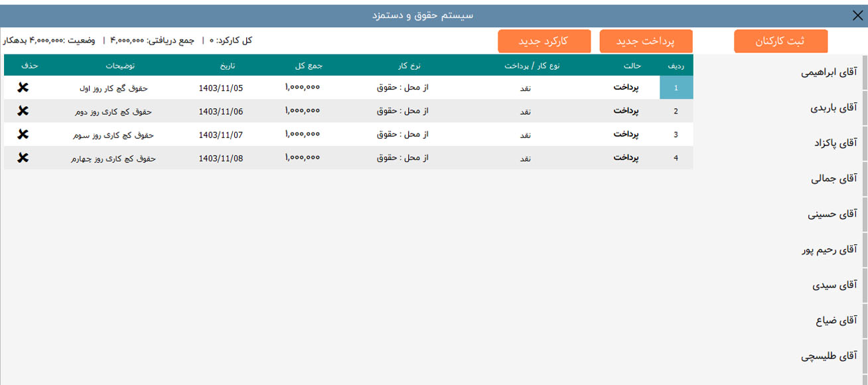868x385 pixels.
Task: Delete the payment record for حقوق گچ کار روز اول
Action: tap(24, 88)
